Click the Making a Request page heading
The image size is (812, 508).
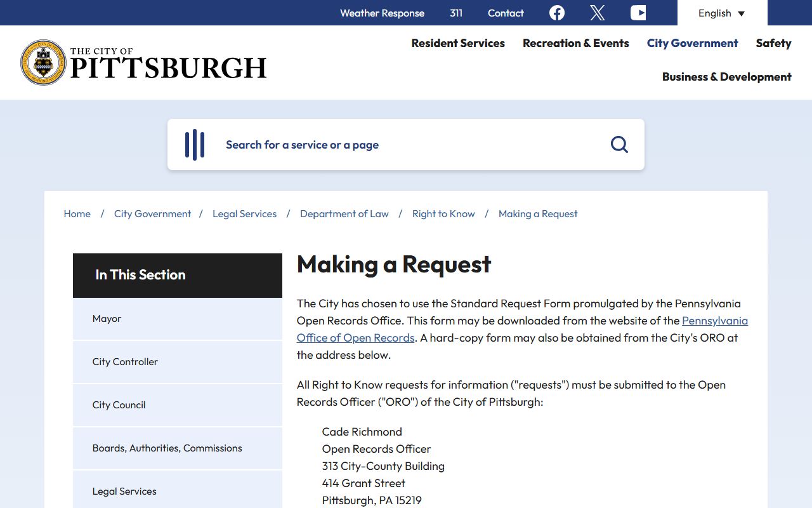point(394,264)
